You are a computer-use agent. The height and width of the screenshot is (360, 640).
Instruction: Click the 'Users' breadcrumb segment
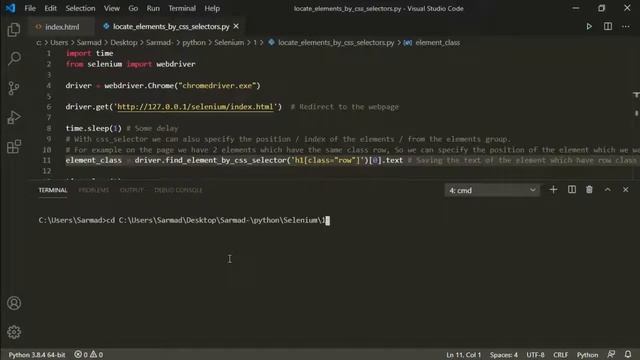tap(59, 42)
